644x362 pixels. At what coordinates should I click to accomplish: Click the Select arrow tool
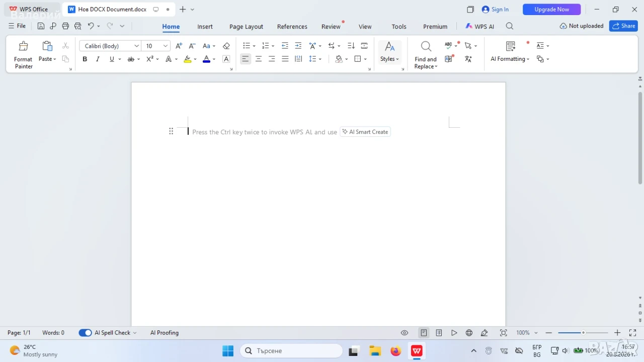(x=468, y=45)
